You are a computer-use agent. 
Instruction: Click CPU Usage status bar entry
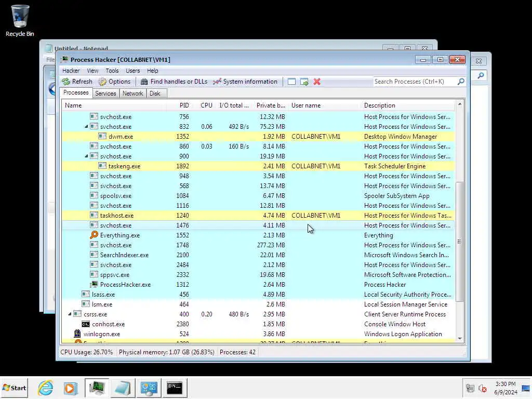point(87,352)
